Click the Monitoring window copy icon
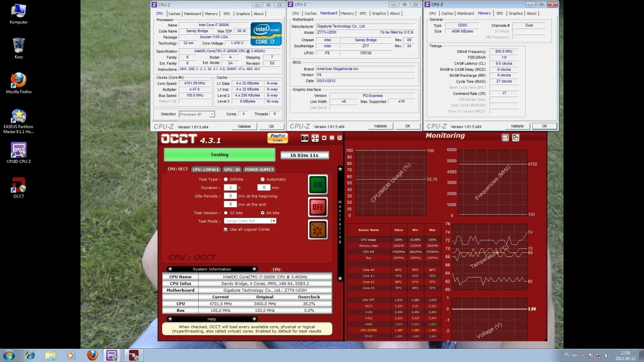This screenshot has height=362, width=644. coord(516,138)
